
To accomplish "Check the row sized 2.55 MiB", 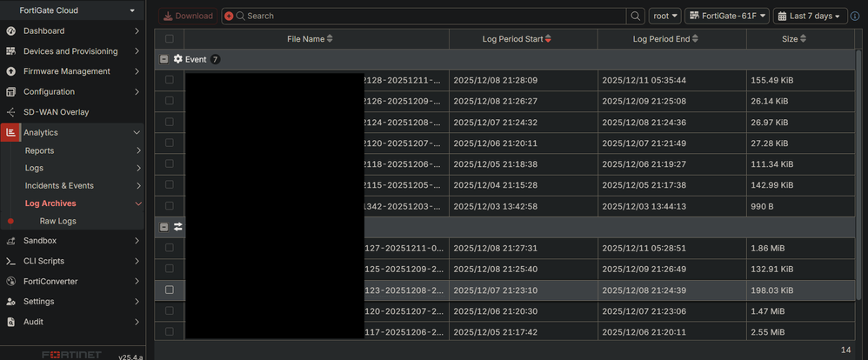I will point(170,332).
